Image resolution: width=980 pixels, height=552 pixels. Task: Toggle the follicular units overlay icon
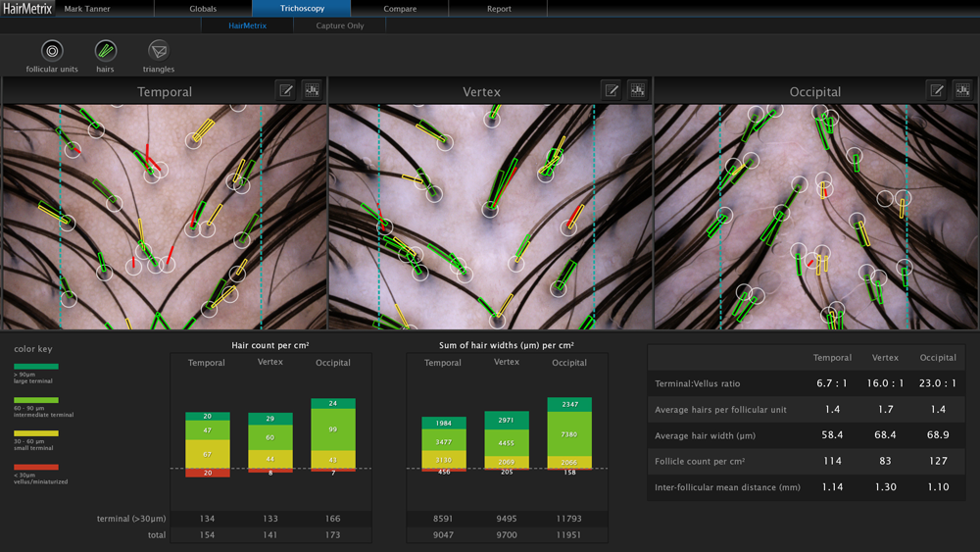point(53,51)
